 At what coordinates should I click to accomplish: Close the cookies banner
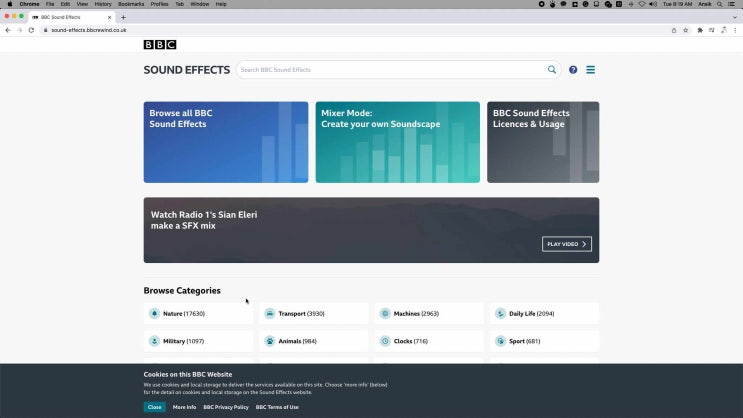[x=154, y=407]
